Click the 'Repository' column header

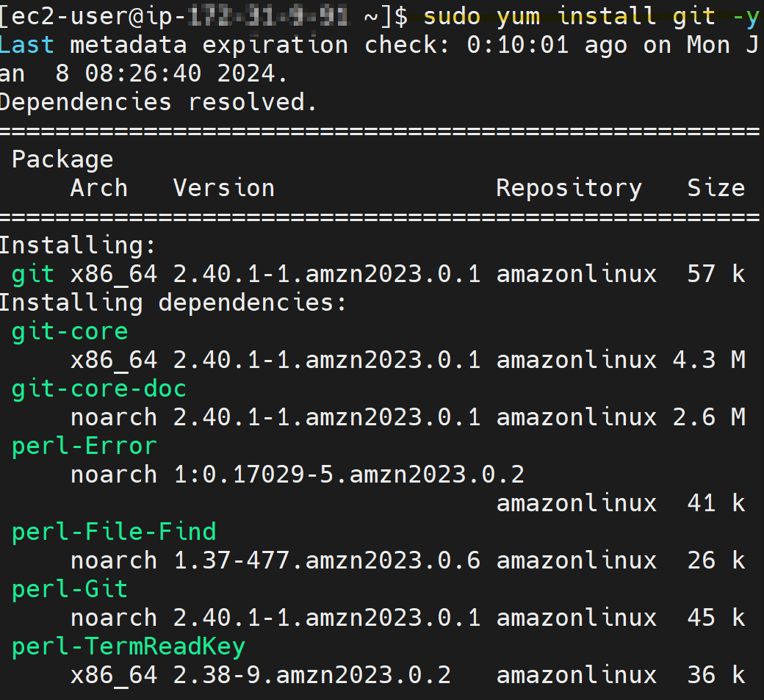pos(569,189)
